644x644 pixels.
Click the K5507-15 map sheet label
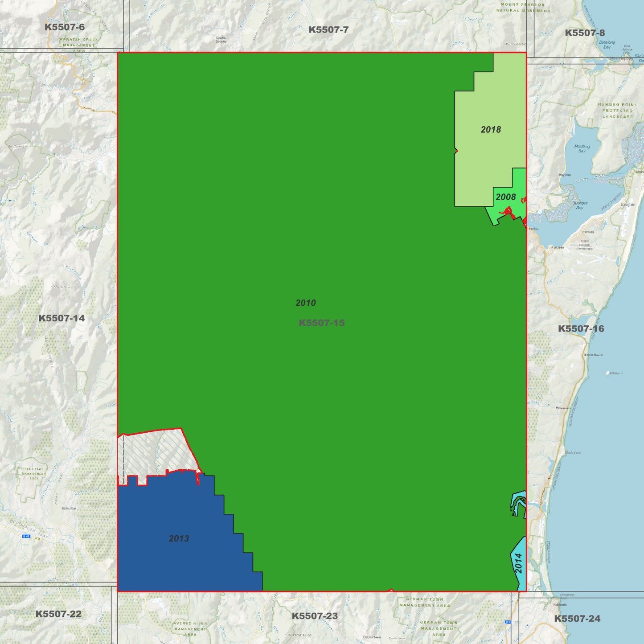click(322, 323)
